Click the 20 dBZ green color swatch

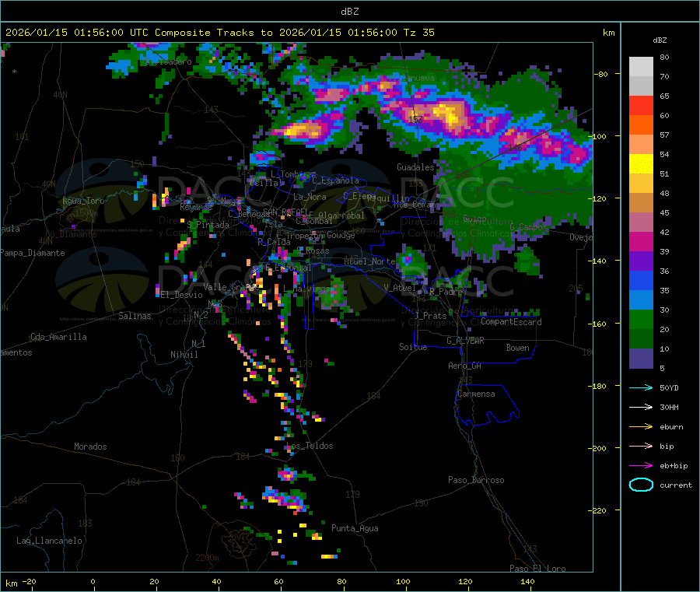(641, 319)
